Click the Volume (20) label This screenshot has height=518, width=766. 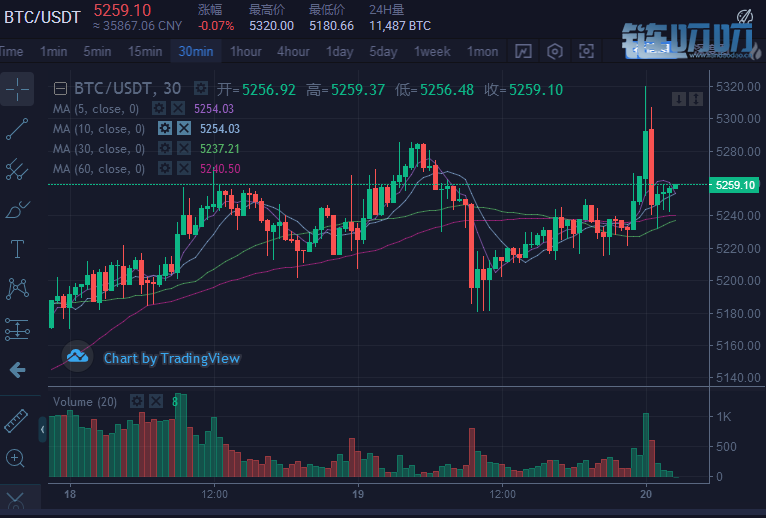[x=85, y=402]
